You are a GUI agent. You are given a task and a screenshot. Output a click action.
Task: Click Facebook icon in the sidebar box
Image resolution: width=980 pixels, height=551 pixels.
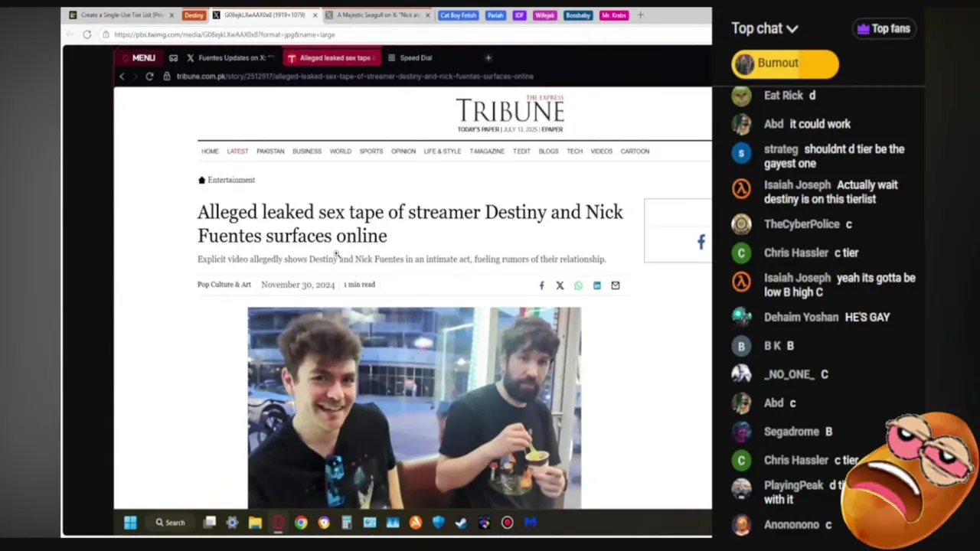click(x=701, y=242)
